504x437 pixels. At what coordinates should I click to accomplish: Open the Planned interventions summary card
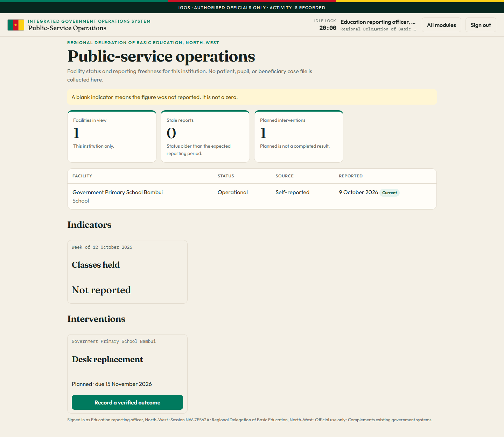coord(299,136)
